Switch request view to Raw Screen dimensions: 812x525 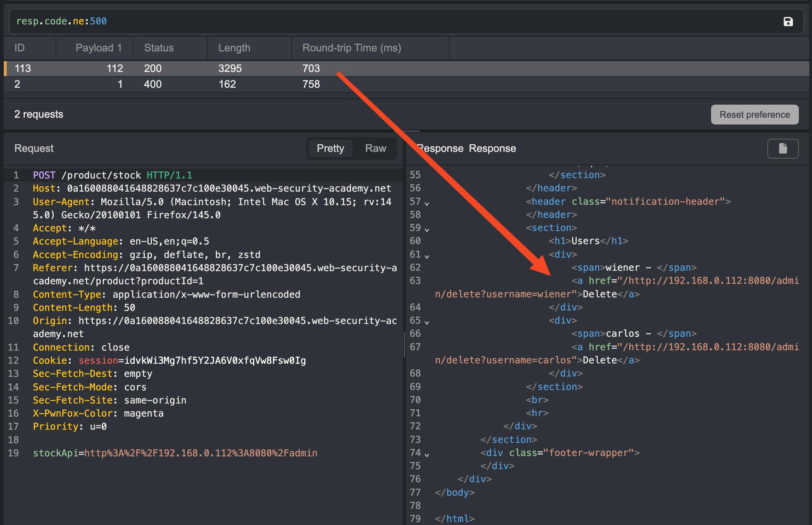[376, 148]
